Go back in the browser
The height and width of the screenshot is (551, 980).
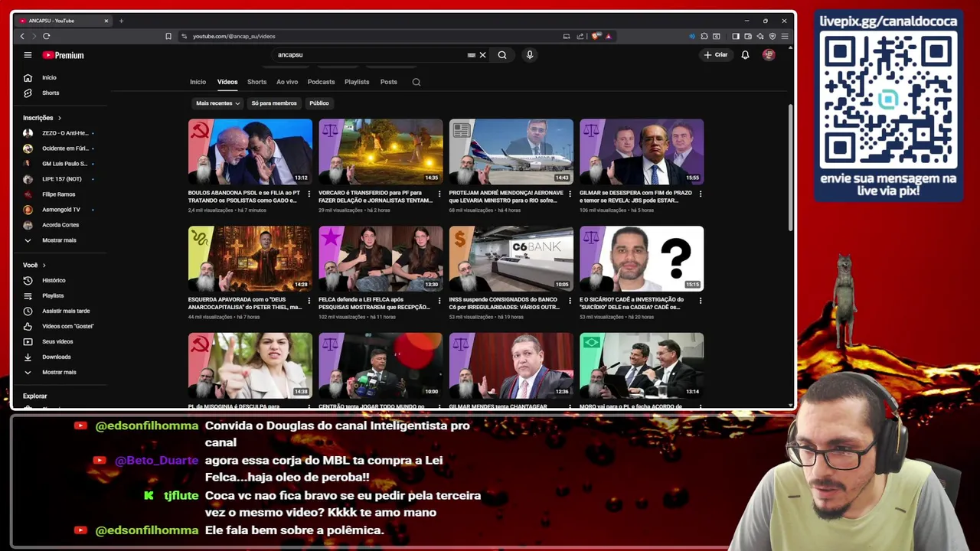(x=22, y=36)
